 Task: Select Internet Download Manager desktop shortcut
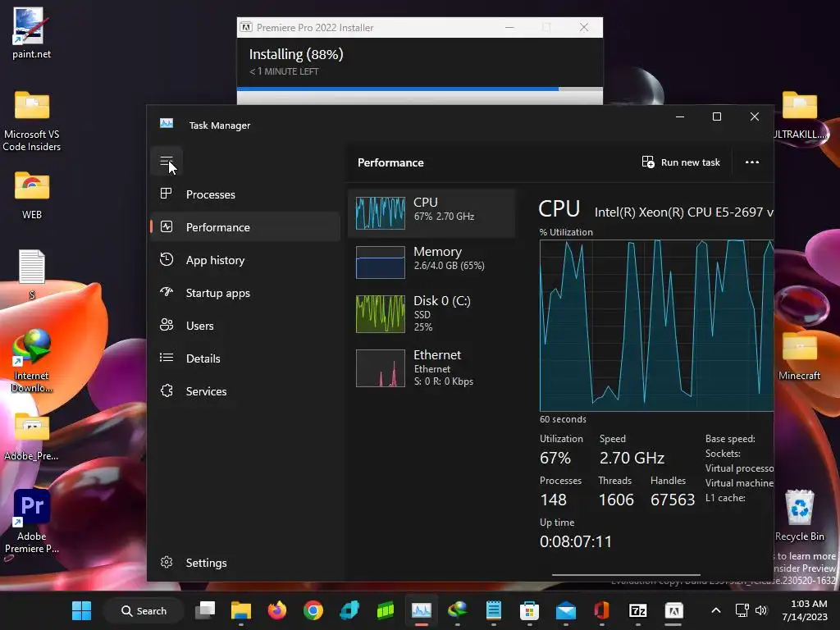coord(32,361)
